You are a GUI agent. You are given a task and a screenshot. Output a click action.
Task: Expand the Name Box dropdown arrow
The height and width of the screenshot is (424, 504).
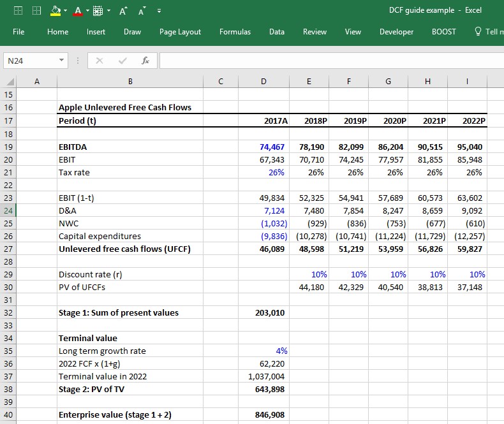[x=61, y=61]
